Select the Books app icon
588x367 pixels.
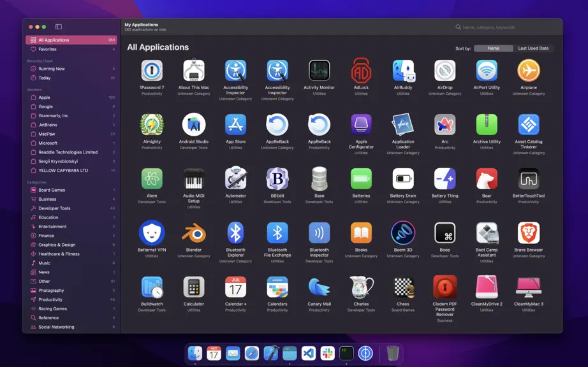click(x=361, y=233)
